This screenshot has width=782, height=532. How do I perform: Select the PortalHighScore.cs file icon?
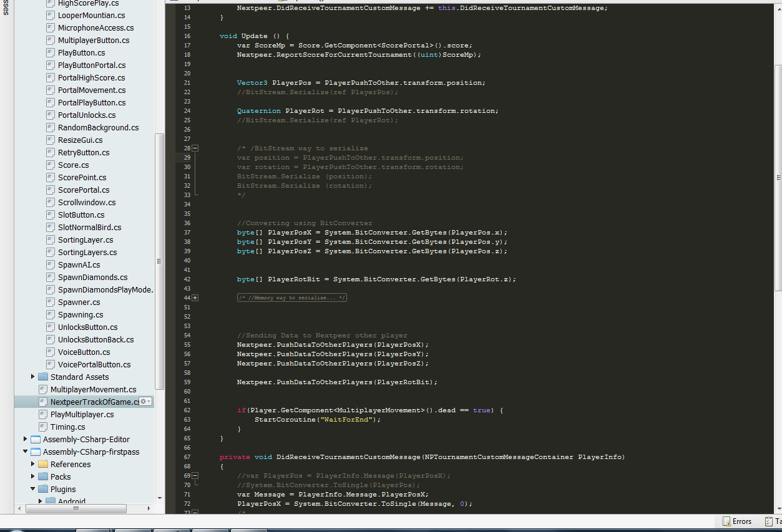[51, 78]
